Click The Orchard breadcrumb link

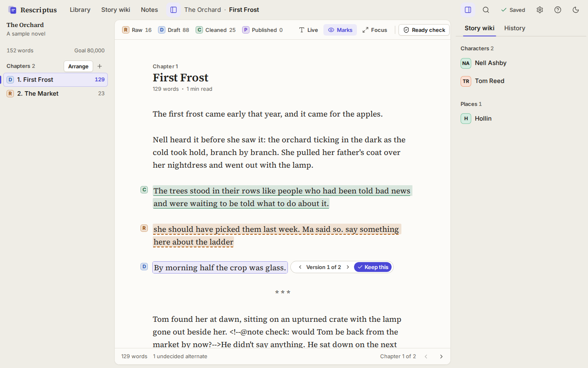click(203, 10)
